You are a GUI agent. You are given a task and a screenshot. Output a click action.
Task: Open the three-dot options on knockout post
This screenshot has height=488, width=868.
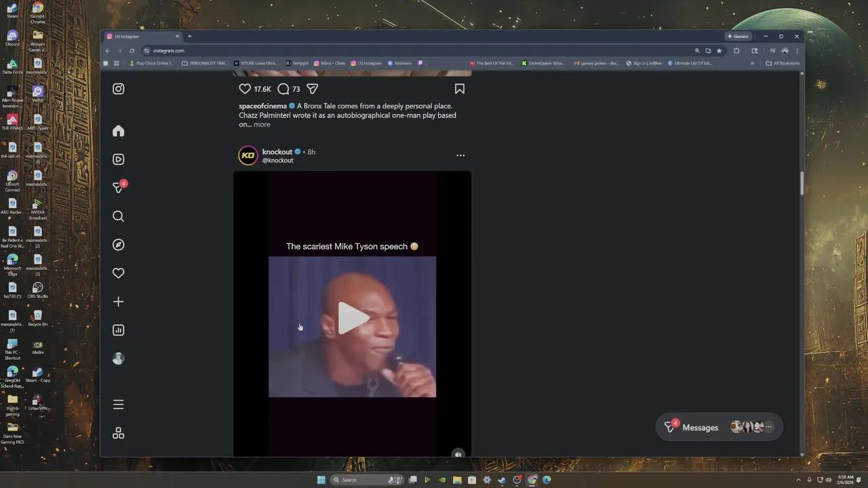460,155
